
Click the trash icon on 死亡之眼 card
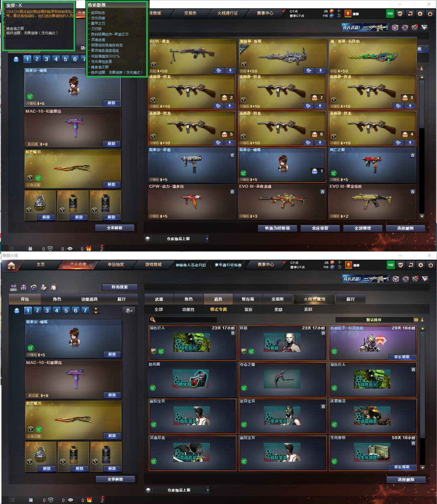pos(413,155)
